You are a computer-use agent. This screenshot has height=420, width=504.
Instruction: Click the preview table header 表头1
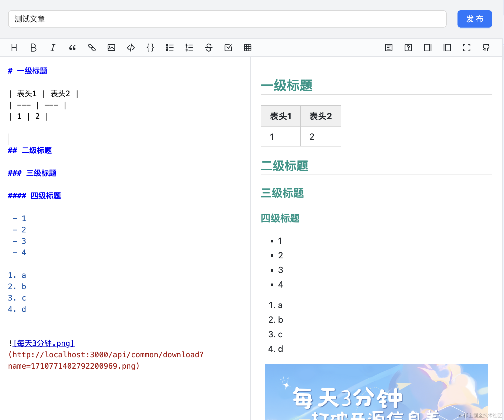point(281,116)
